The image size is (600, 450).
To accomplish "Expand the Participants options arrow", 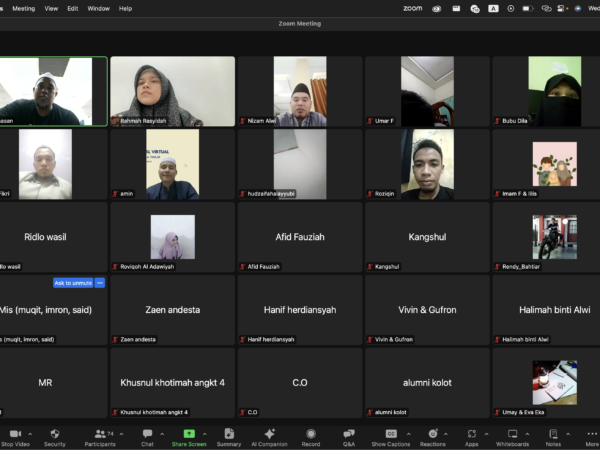I will click(x=121, y=434).
